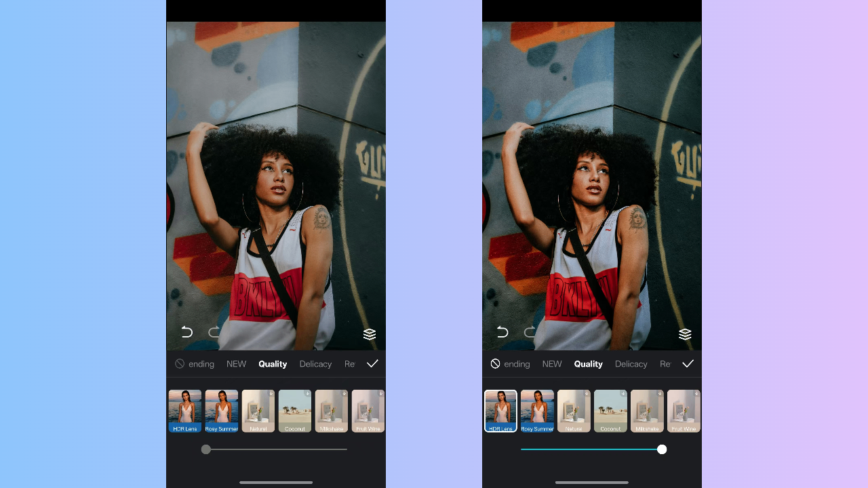Redo the undone edit
Image resolution: width=868 pixels, height=488 pixels.
[214, 332]
